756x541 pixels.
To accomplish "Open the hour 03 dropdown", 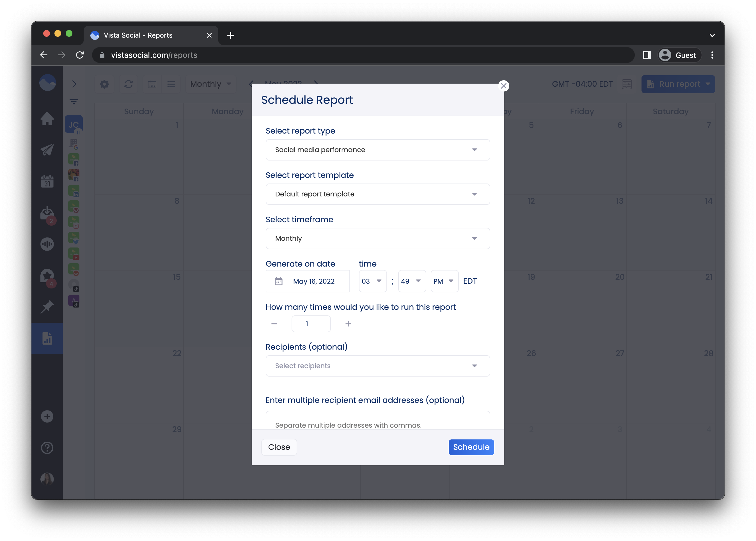I will pyautogui.click(x=372, y=281).
